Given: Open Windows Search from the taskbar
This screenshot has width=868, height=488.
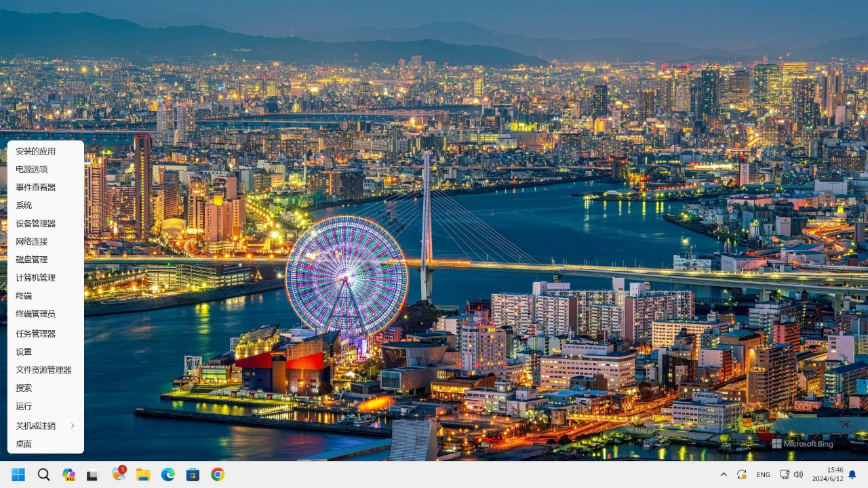Looking at the screenshot, I should pos(43,474).
